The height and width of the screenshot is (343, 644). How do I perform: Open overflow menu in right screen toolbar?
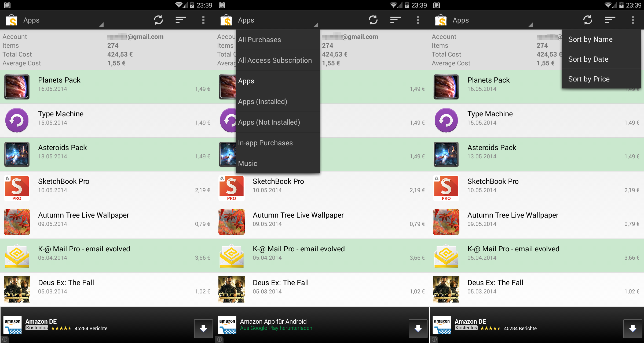click(632, 20)
